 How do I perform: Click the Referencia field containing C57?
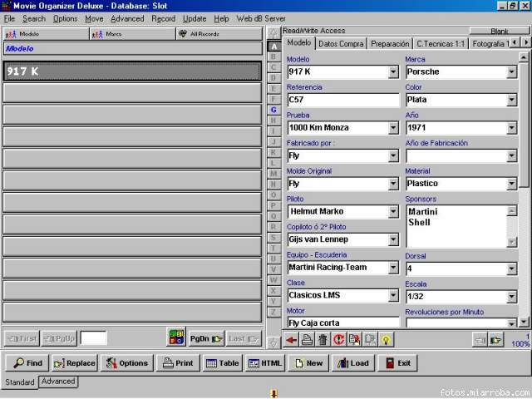[343, 100]
